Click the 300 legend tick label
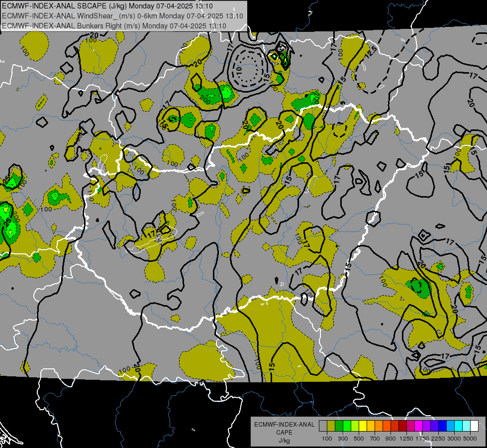This screenshot has height=448, width=487. coord(343,439)
